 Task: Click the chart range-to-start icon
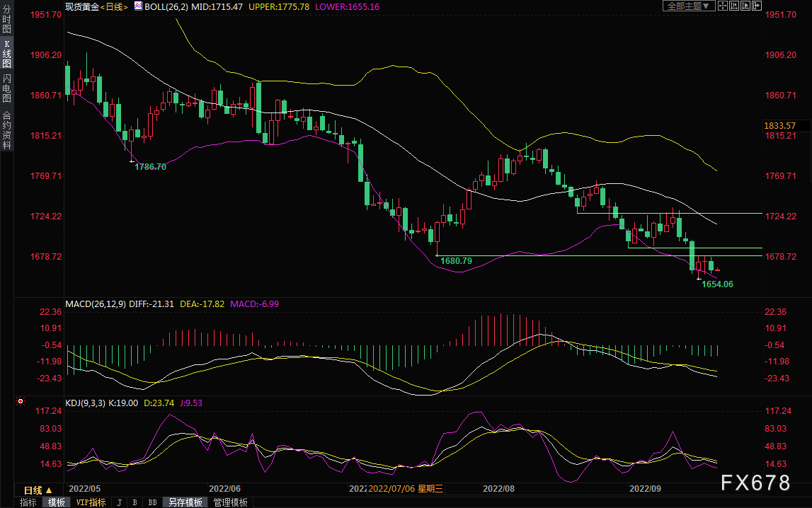tap(734, 6)
